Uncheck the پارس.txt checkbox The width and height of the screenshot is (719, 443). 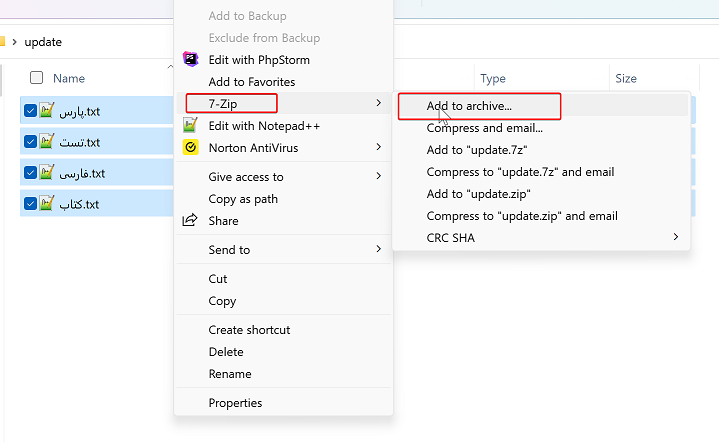point(30,111)
